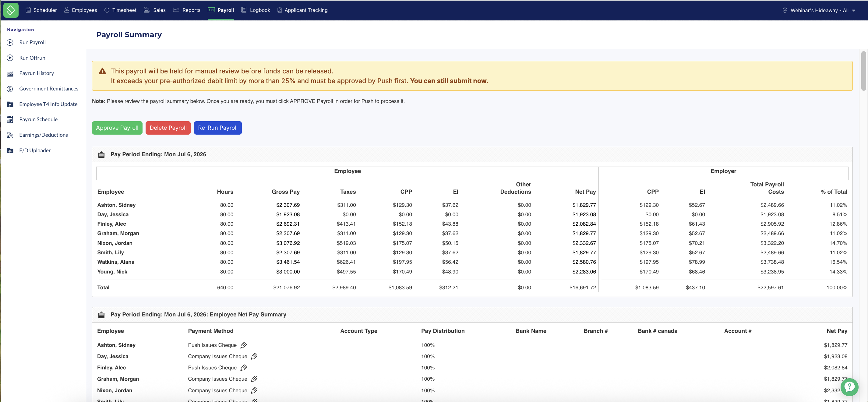Click the Approve Payroll button
This screenshot has width=868, height=402.
117,128
